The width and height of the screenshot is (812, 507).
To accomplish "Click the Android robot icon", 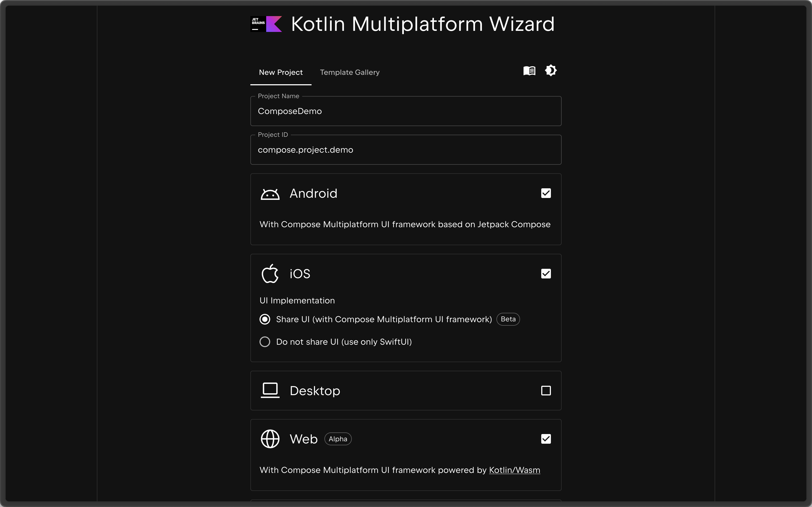I will tap(270, 193).
